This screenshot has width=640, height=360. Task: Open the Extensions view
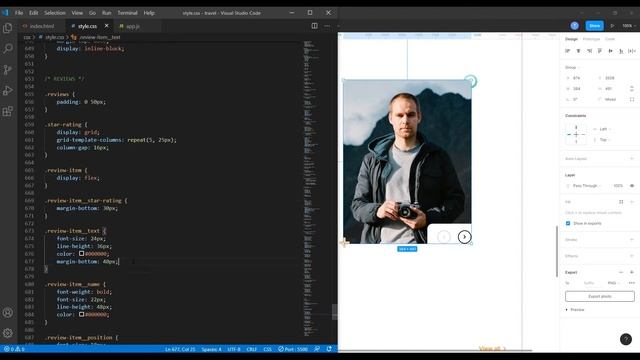point(7,111)
